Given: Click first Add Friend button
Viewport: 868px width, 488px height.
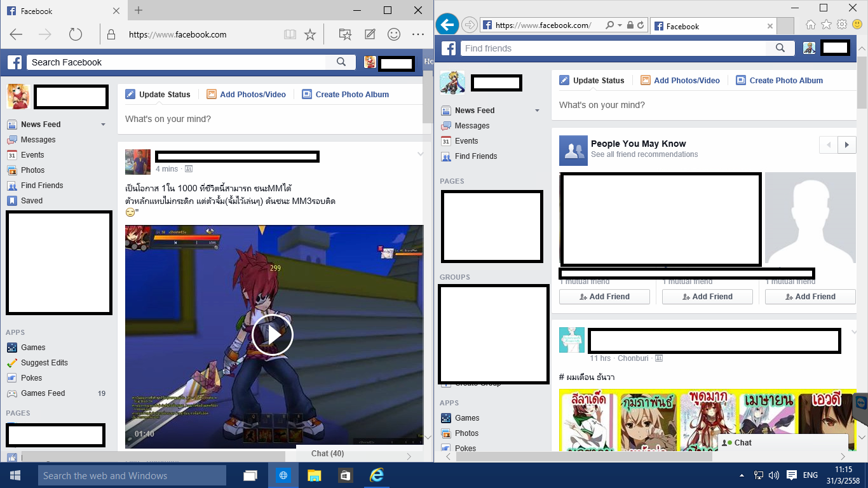Looking at the screenshot, I should click(x=604, y=297).
